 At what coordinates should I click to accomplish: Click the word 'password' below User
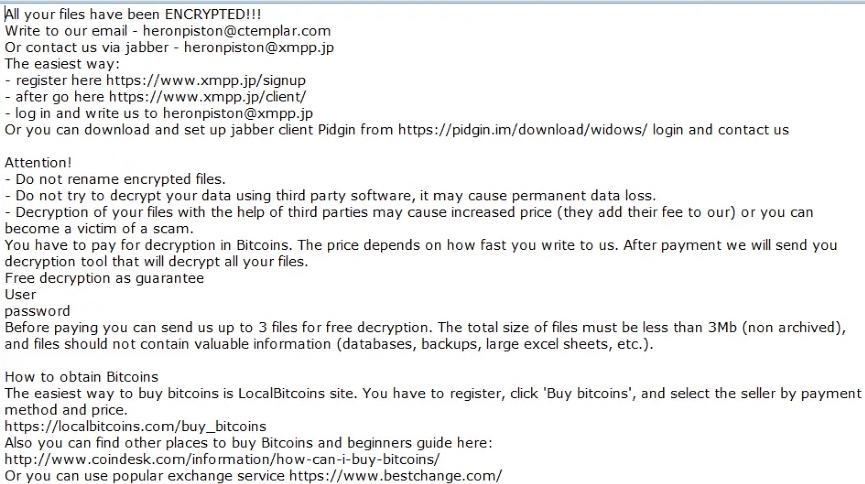[x=38, y=311]
